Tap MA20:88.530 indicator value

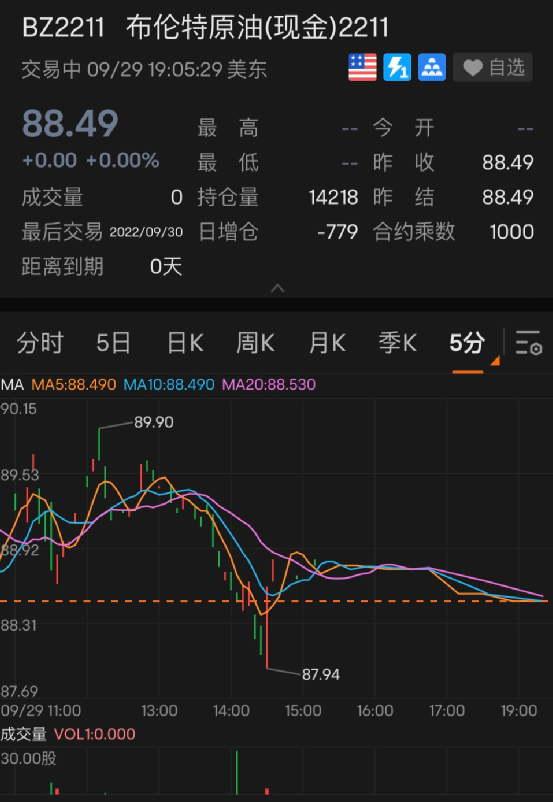click(x=269, y=384)
